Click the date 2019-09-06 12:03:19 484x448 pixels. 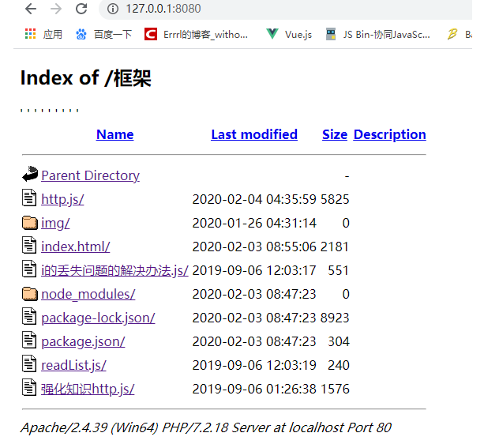click(x=254, y=366)
